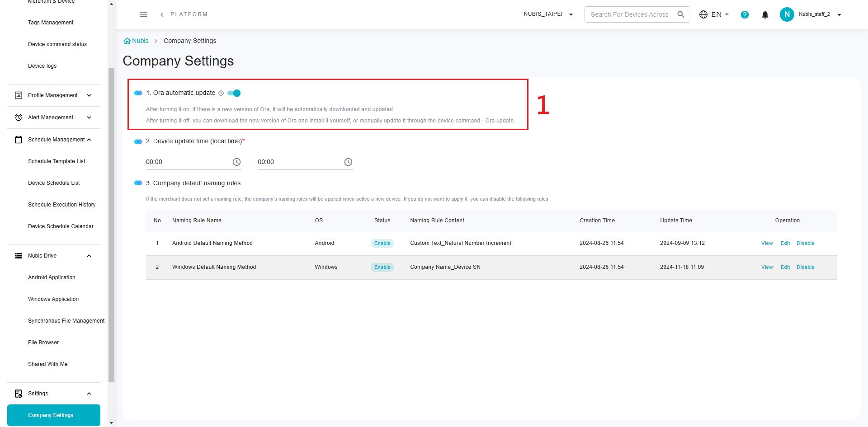Click the Alert Management clock icon
868x427 pixels.
pyautogui.click(x=19, y=117)
